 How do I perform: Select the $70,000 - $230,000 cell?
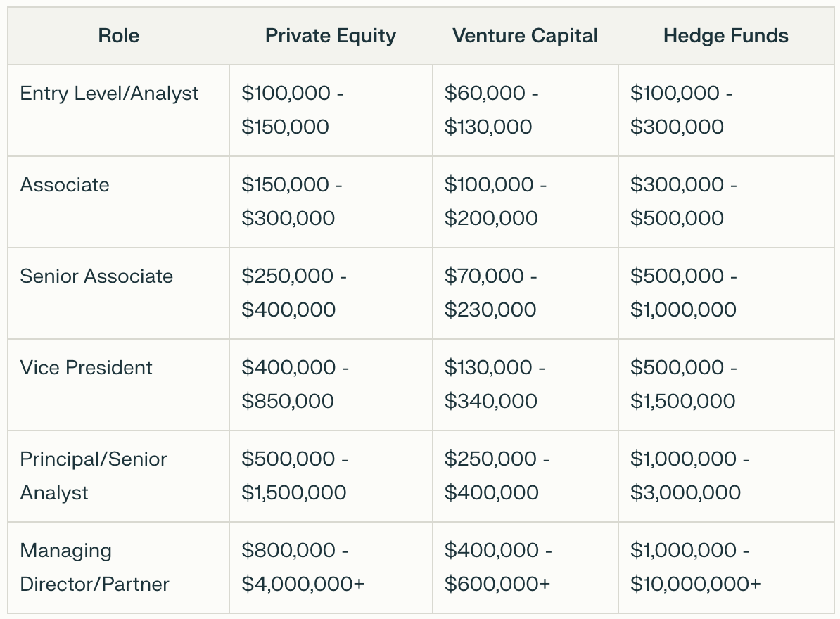(x=490, y=293)
